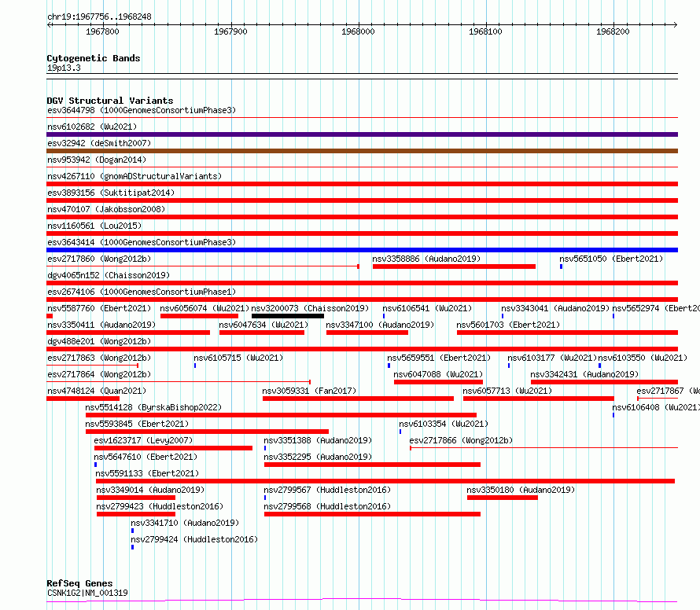Open the esv2717866 (Wong2012b) label
The image size is (700, 610).
[461, 440]
